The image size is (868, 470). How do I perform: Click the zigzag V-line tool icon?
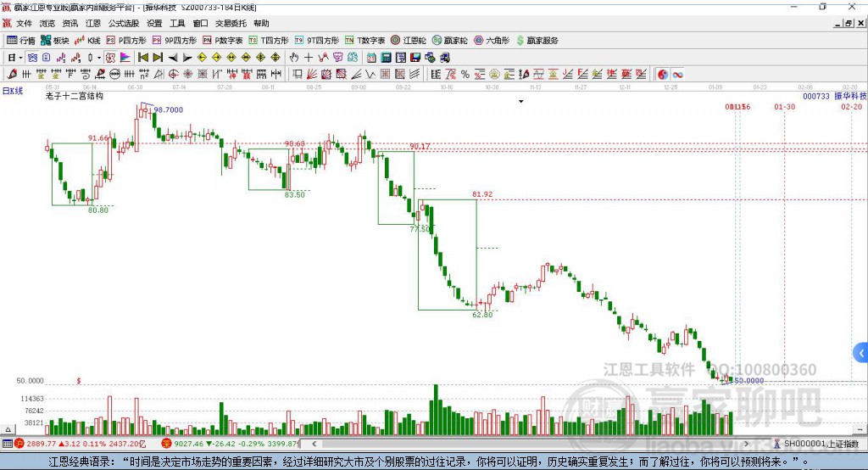point(370,74)
